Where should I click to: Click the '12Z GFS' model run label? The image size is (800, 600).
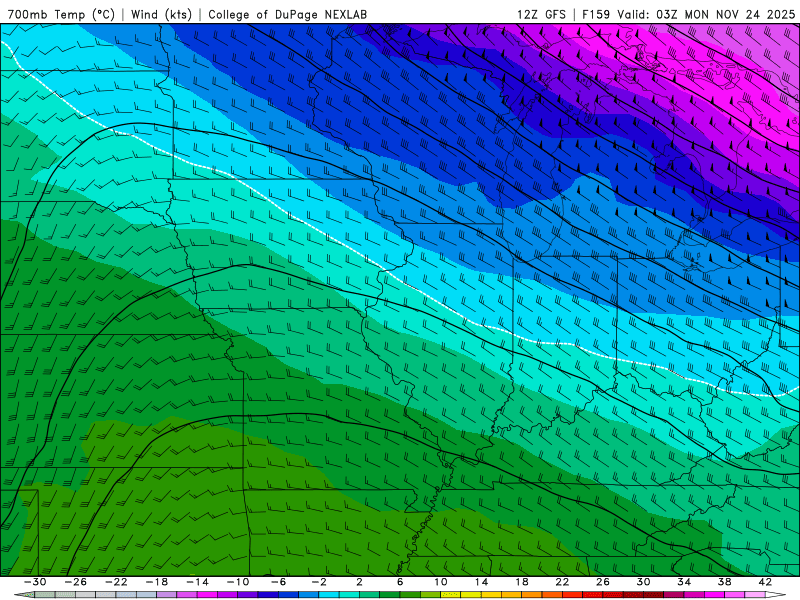click(541, 14)
